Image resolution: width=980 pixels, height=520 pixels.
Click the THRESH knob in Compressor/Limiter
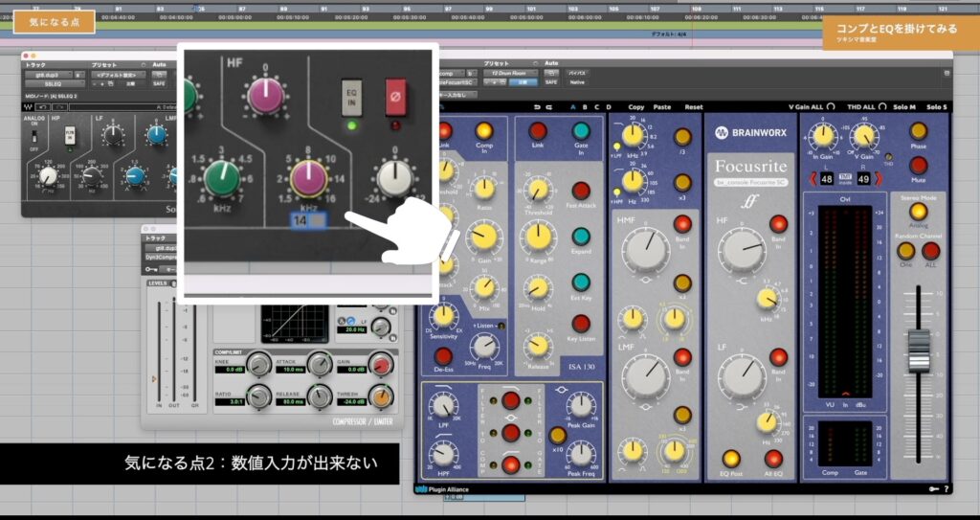tap(381, 396)
